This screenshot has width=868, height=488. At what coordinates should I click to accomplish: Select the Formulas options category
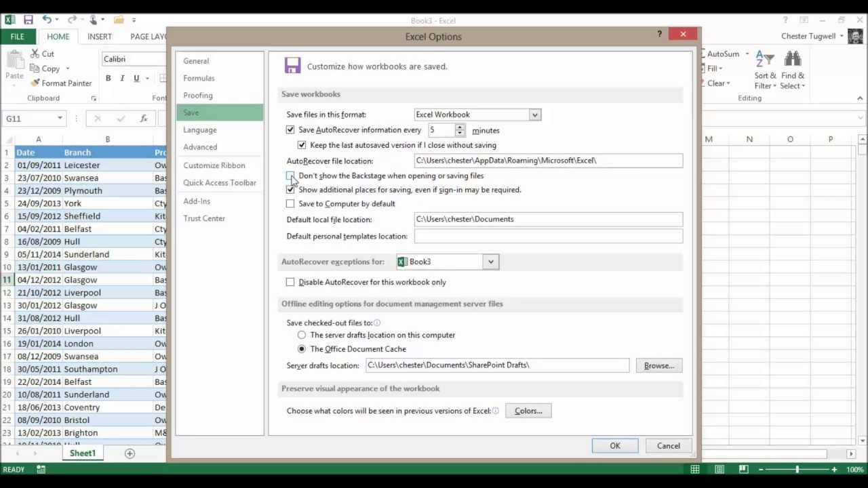tap(219, 78)
